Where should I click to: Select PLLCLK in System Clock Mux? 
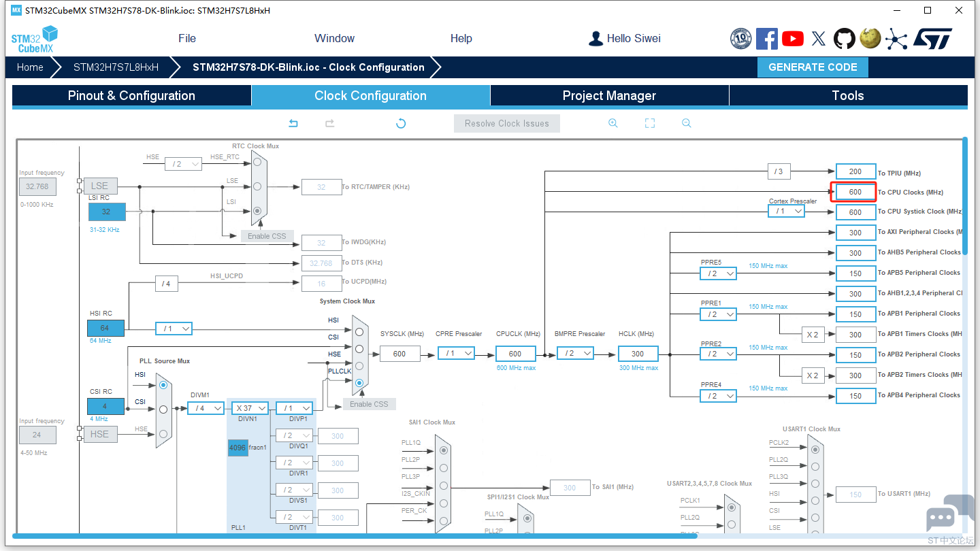[359, 383]
